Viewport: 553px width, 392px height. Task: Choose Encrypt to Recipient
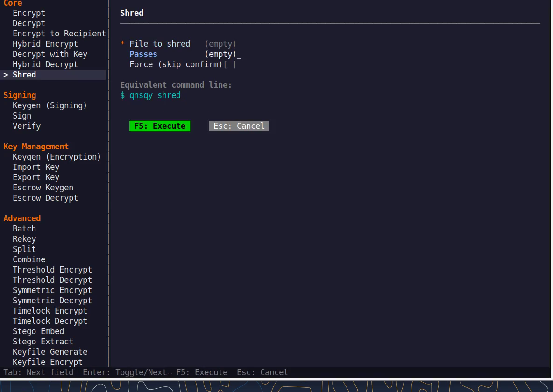(x=59, y=34)
